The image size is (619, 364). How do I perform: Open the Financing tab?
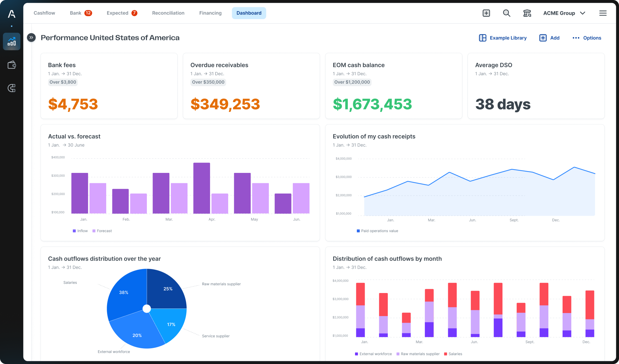click(210, 13)
